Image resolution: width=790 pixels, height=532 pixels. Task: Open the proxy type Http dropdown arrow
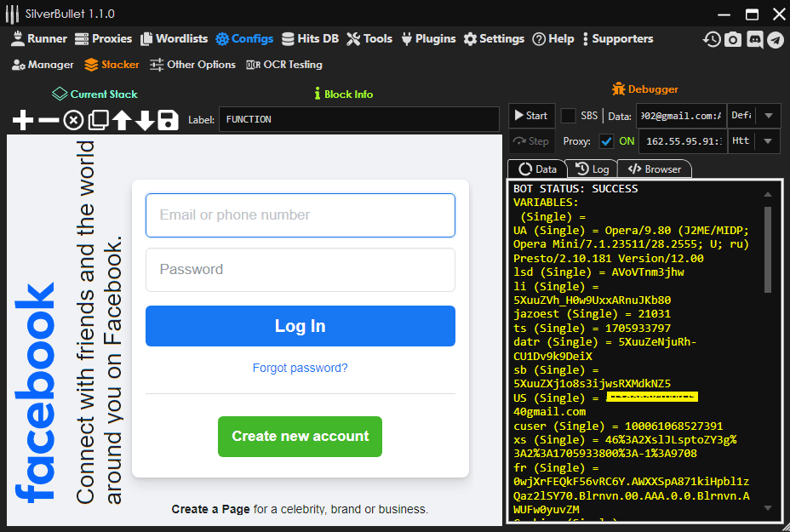pos(768,141)
